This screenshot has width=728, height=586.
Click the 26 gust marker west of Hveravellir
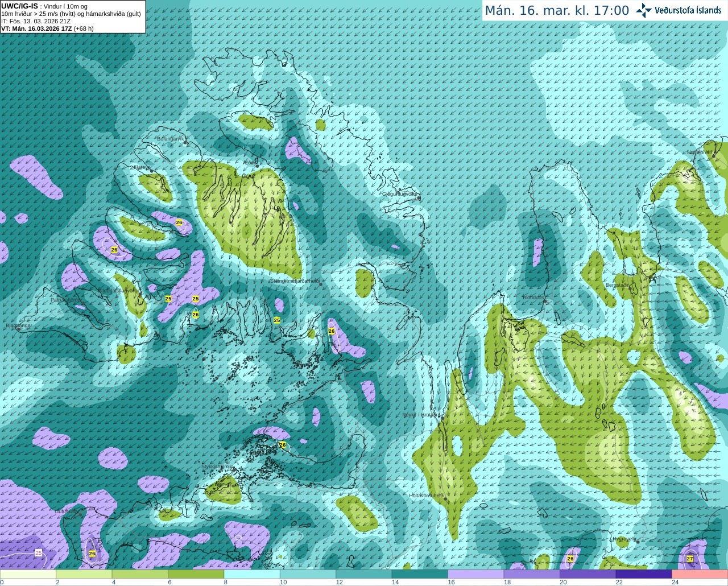coord(570,559)
